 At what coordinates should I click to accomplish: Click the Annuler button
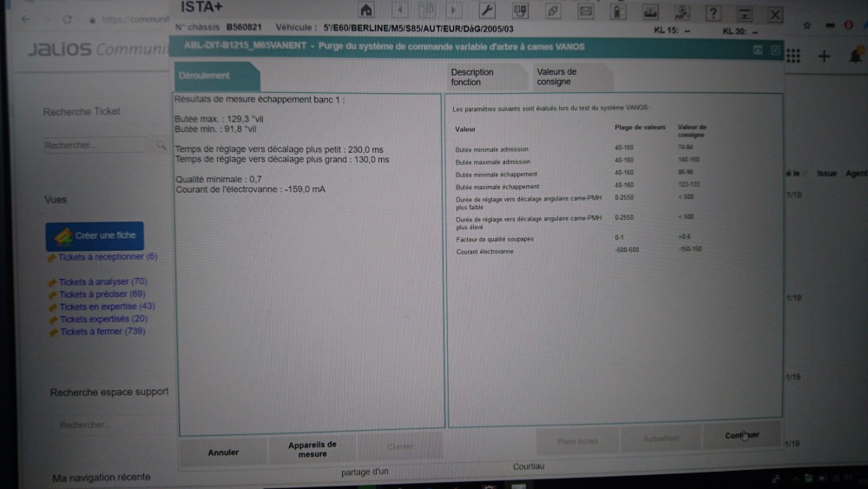pos(223,453)
